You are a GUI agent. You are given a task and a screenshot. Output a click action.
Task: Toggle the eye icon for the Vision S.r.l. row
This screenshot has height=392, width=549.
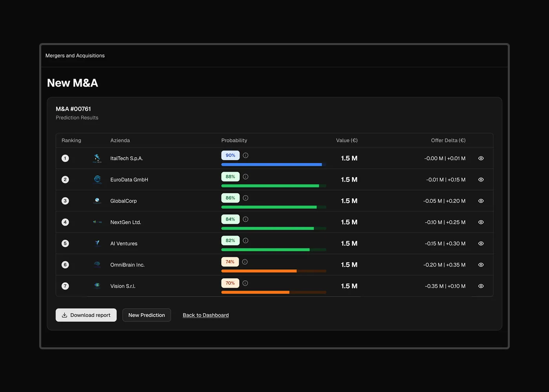481,286
